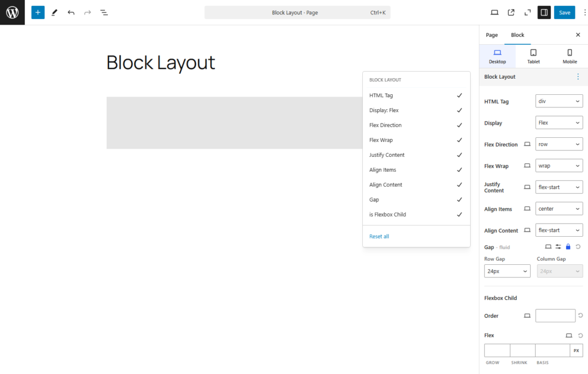Redo the last change
Image resolution: width=588 pixels, height=374 pixels.
87,12
